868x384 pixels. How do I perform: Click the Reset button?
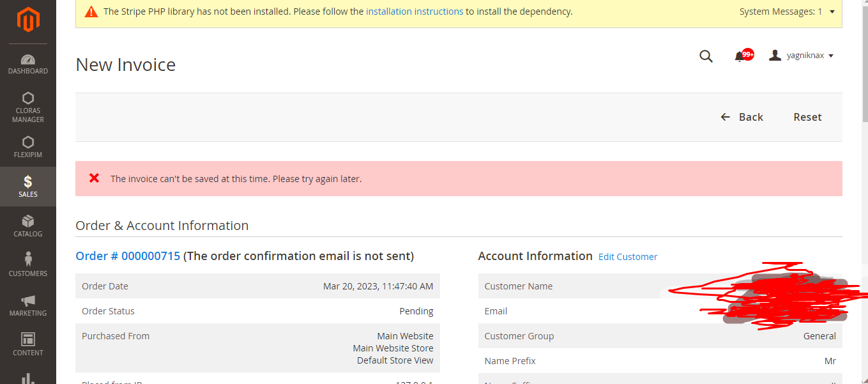click(x=807, y=117)
